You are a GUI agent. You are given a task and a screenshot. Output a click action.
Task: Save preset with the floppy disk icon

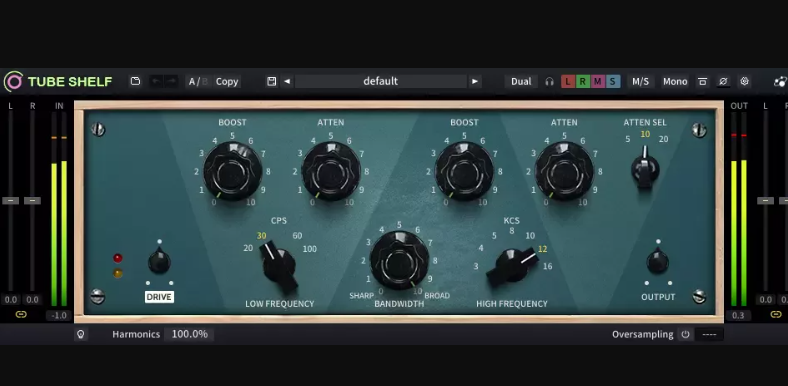pos(271,81)
